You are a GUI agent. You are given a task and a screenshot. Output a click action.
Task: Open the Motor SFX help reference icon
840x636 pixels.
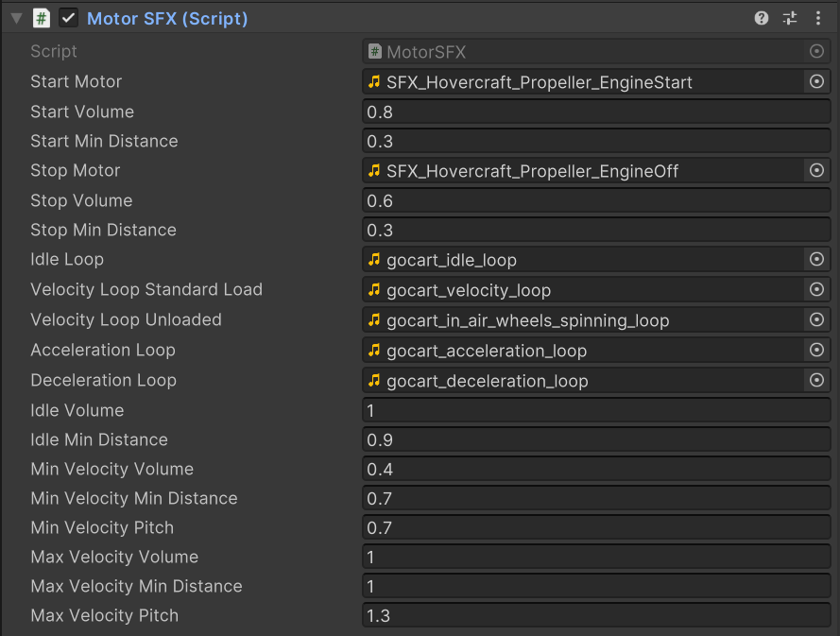pos(762,18)
